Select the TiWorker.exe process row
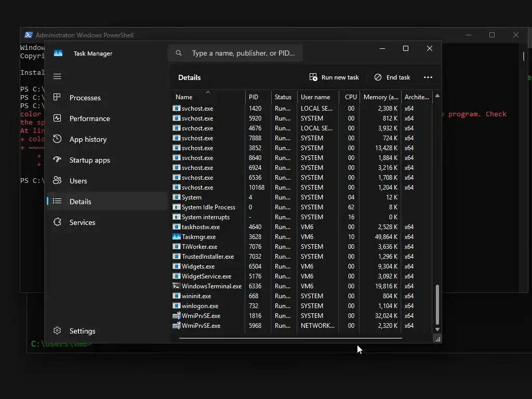 tap(302, 247)
